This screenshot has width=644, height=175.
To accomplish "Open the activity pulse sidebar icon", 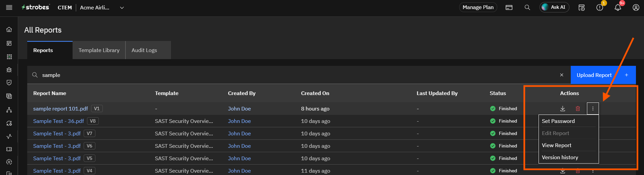I will point(9,136).
